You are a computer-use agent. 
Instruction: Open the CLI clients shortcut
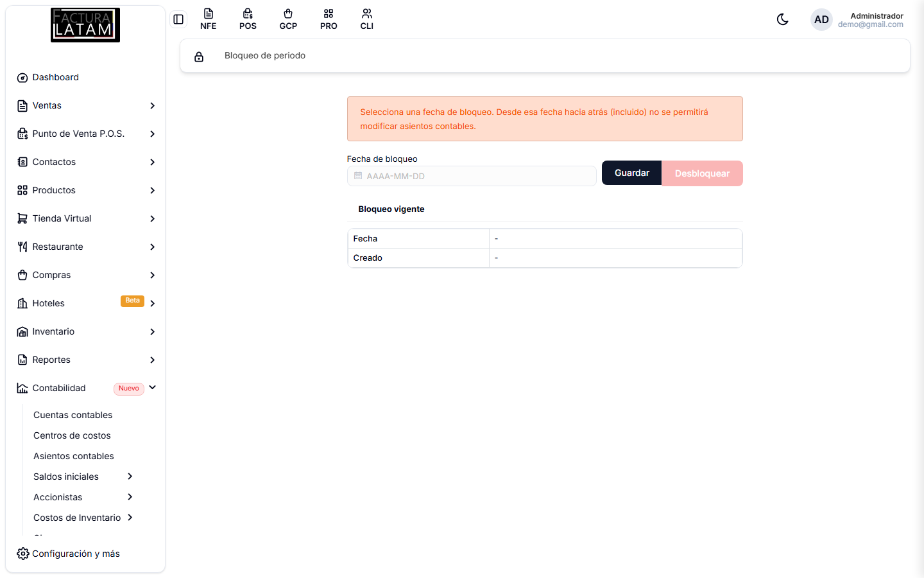coord(367,19)
